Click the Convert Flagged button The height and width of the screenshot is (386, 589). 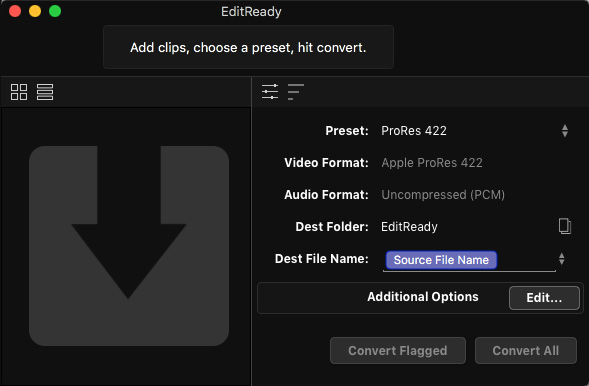click(x=397, y=350)
